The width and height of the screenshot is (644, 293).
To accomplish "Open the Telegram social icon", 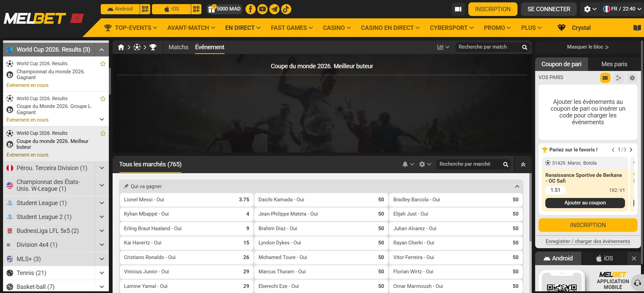I will (274, 9).
